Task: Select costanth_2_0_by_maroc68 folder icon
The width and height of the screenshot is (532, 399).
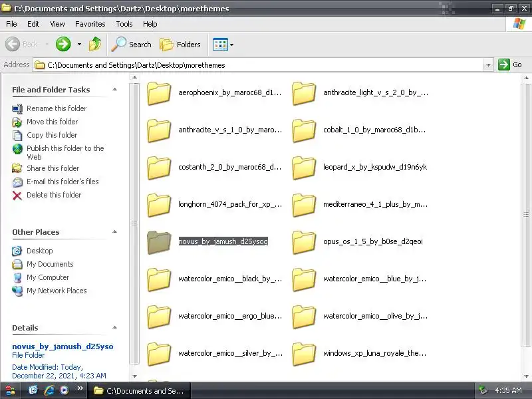Action: (x=159, y=168)
